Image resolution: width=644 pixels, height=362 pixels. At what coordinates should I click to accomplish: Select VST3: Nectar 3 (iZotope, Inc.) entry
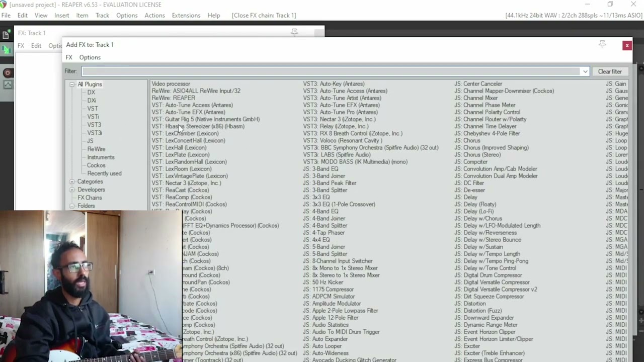[339, 119]
